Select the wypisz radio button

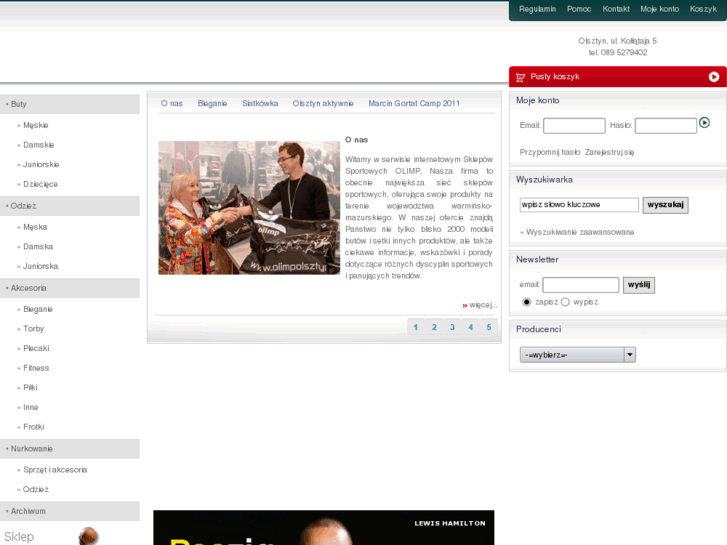(565, 302)
